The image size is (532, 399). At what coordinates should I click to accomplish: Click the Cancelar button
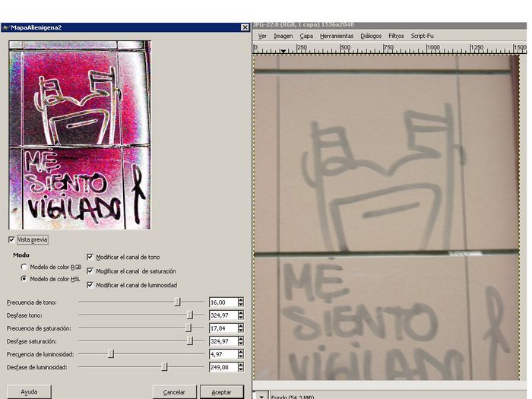pos(174,392)
